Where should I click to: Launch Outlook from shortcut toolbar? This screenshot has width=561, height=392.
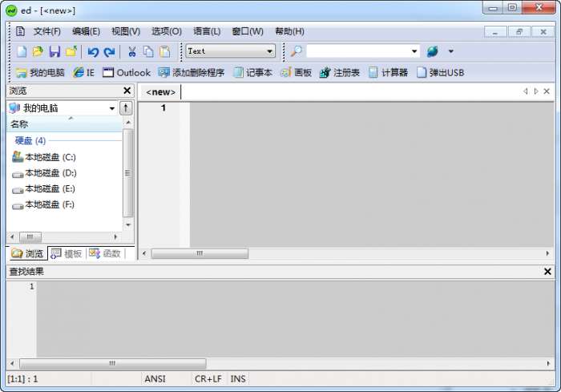[127, 73]
